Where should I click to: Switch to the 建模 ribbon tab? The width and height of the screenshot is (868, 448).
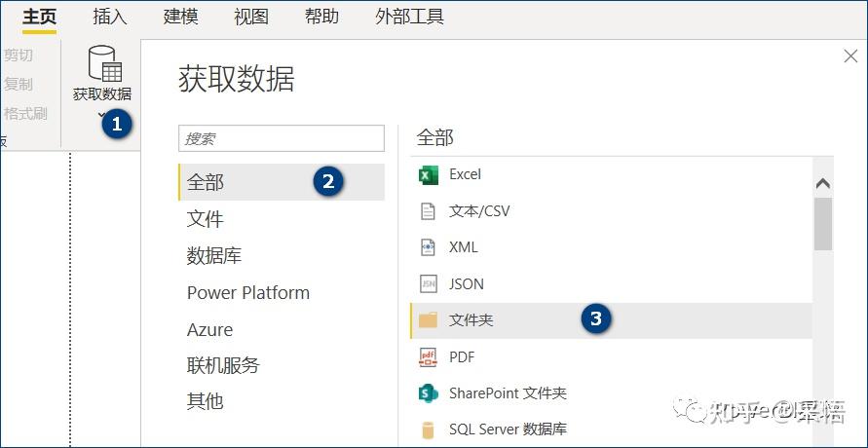[x=180, y=17]
